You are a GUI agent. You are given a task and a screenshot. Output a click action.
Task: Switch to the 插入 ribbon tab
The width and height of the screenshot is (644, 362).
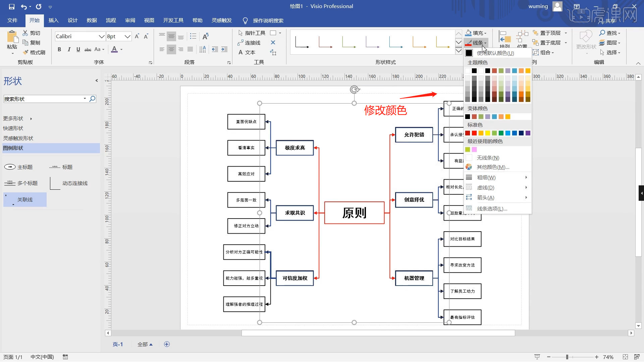[53, 20]
